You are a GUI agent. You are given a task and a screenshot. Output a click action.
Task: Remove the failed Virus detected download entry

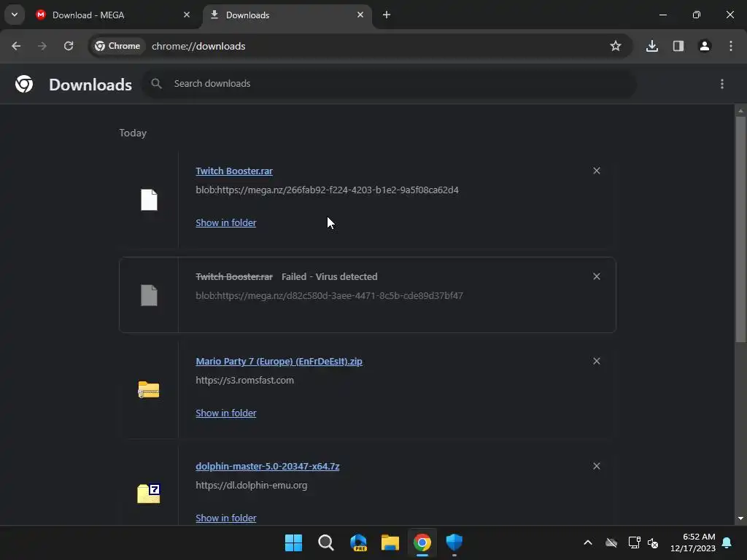pyautogui.click(x=597, y=276)
